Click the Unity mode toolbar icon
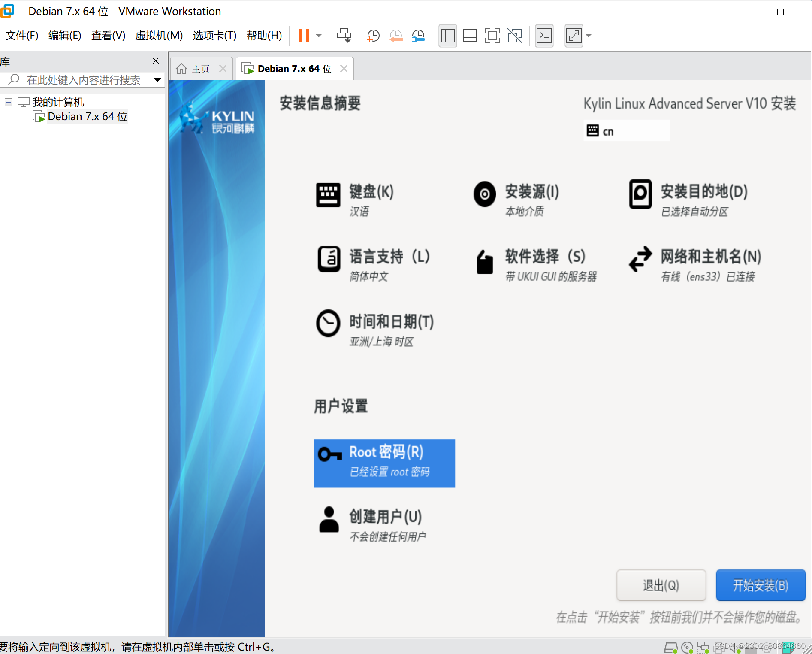The image size is (812, 654). click(x=515, y=36)
